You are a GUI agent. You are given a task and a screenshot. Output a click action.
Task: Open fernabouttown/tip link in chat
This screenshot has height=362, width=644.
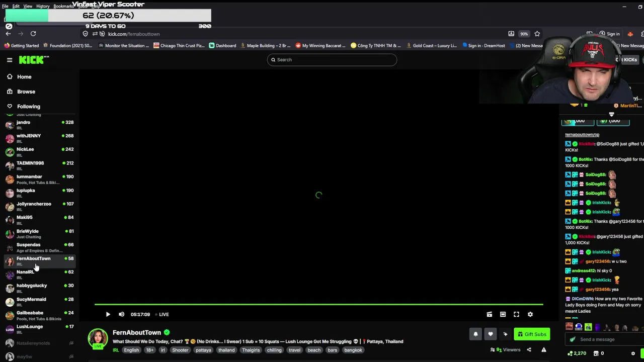pos(582,135)
